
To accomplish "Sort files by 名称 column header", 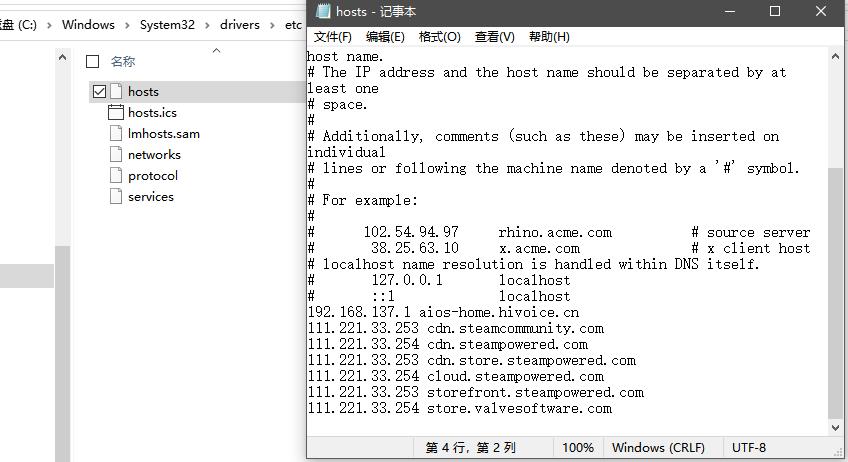I will tap(123, 62).
